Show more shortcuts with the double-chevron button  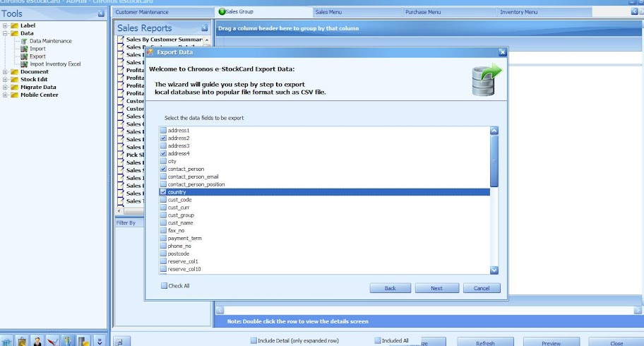point(100,342)
